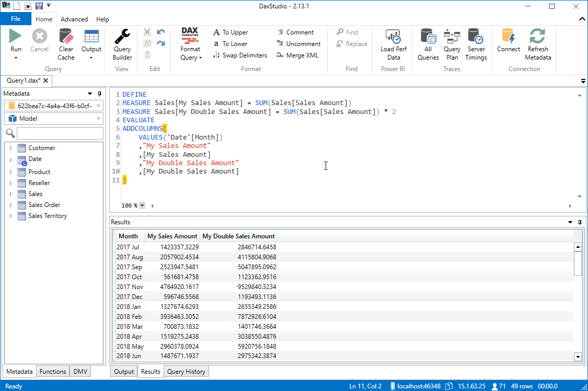
Task: Pin the Results pane
Action: tap(580, 222)
